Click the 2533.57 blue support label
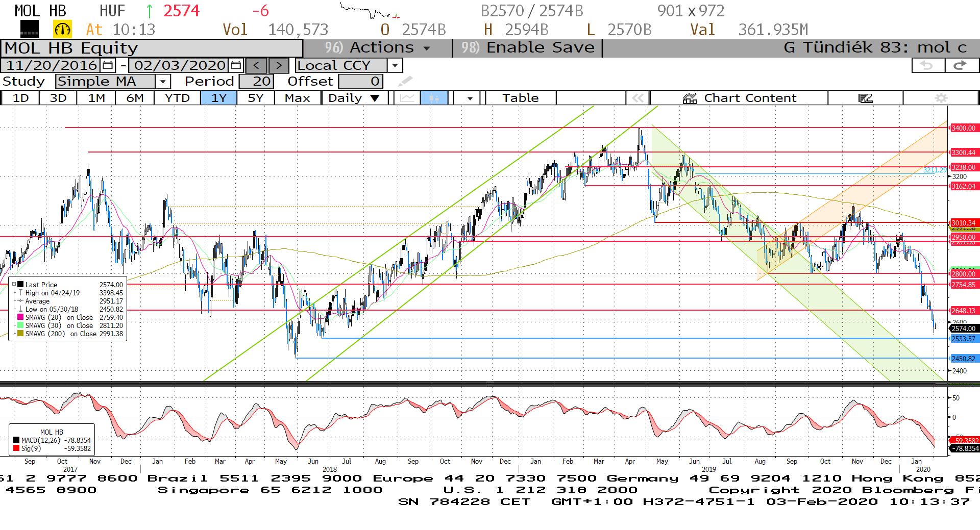This screenshot has width=980, height=530. click(964, 339)
